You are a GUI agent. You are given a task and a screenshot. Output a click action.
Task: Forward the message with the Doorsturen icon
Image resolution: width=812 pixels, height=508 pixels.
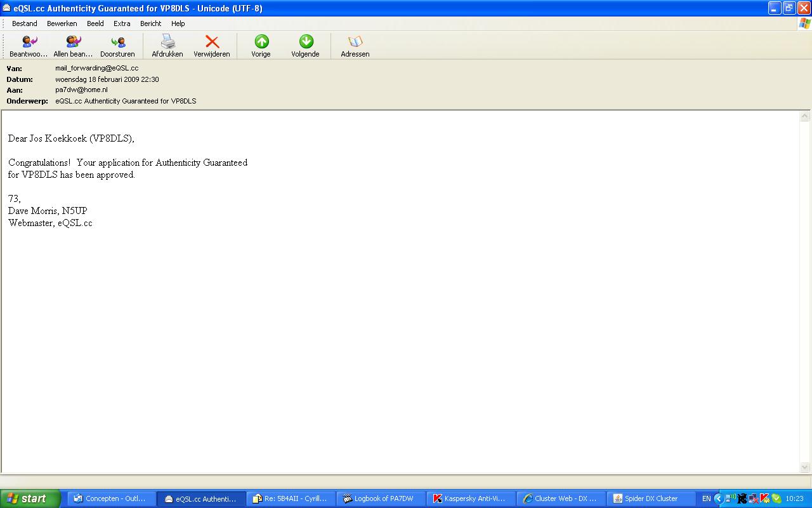pos(117,42)
